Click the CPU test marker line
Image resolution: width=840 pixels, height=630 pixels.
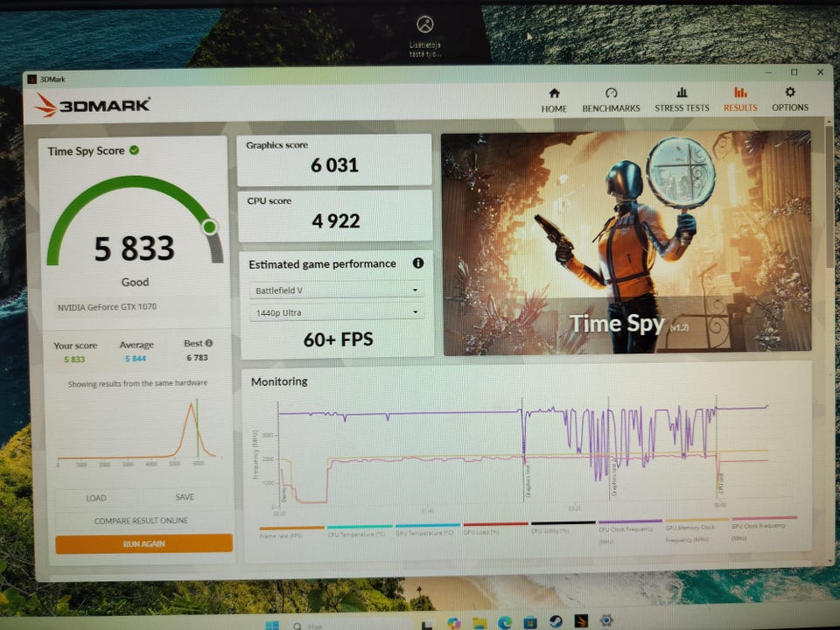(x=717, y=447)
